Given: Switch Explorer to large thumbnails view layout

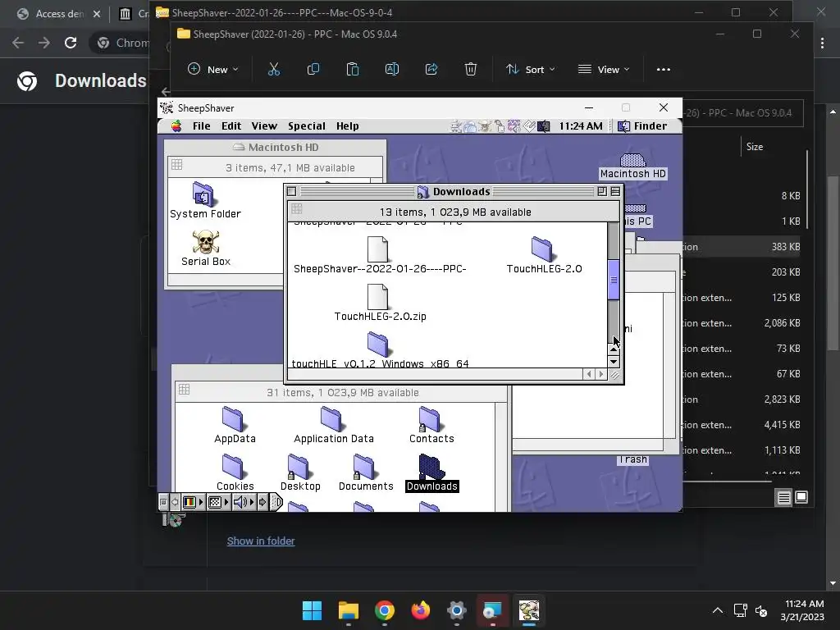Looking at the screenshot, I should click(801, 498).
